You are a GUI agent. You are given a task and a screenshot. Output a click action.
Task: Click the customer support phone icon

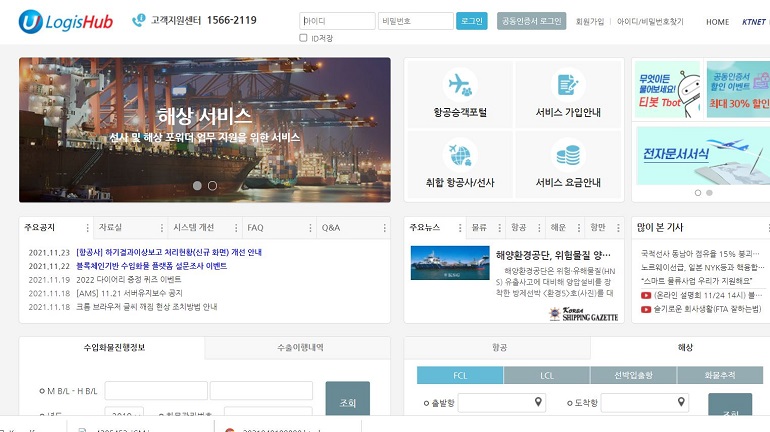click(x=138, y=20)
